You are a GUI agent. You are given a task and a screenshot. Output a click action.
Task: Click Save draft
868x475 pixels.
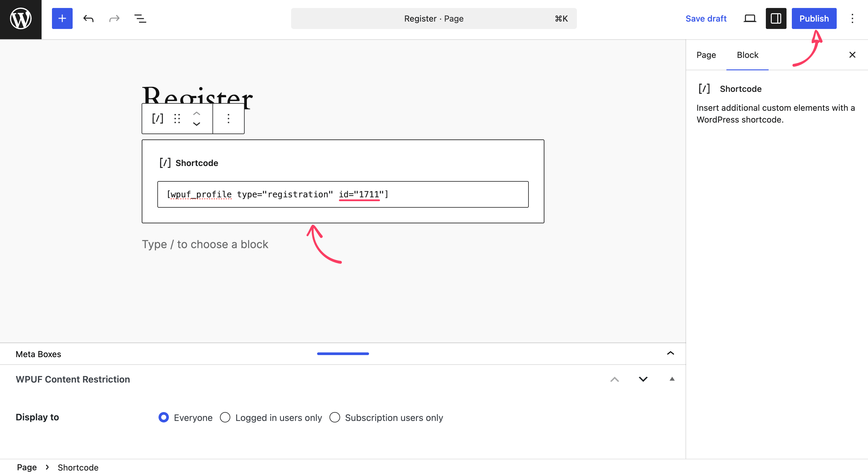(706, 19)
